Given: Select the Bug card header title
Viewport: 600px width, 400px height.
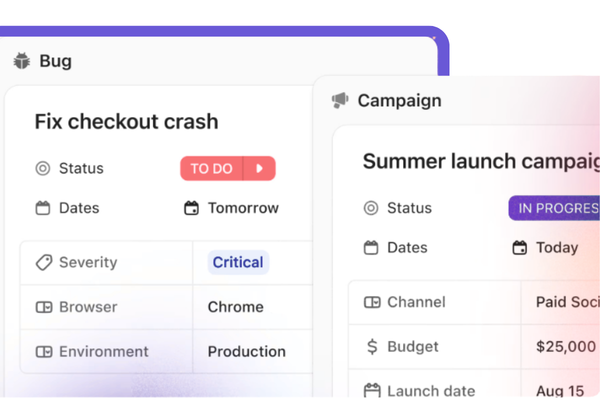Looking at the screenshot, I should pyautogui.click(x=55, y=61).
